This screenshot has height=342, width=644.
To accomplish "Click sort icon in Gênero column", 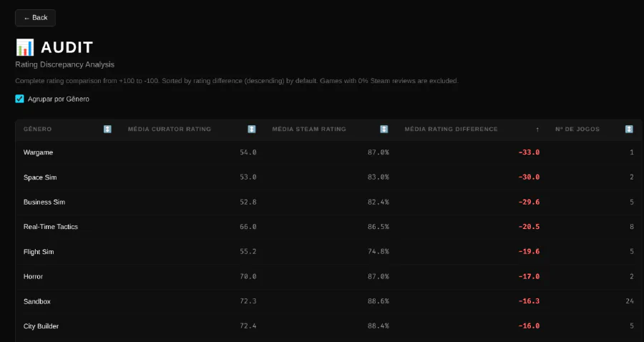I will tap(107, 130).
